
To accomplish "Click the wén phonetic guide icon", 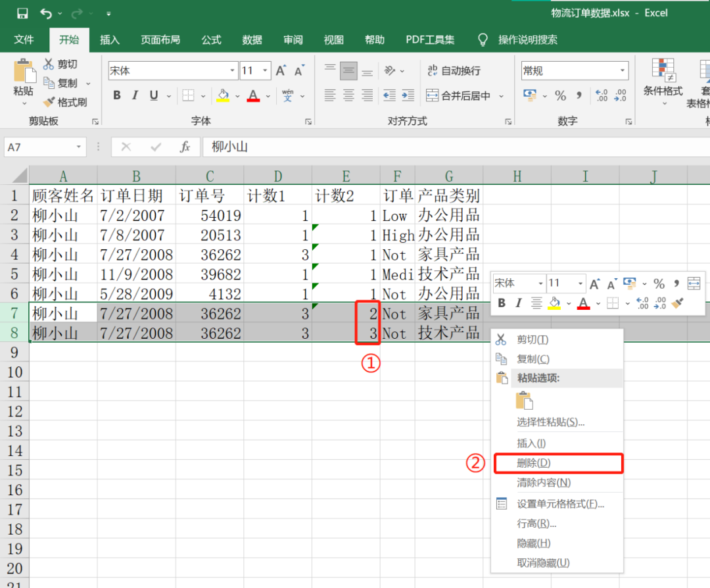I will click(287, 95).
